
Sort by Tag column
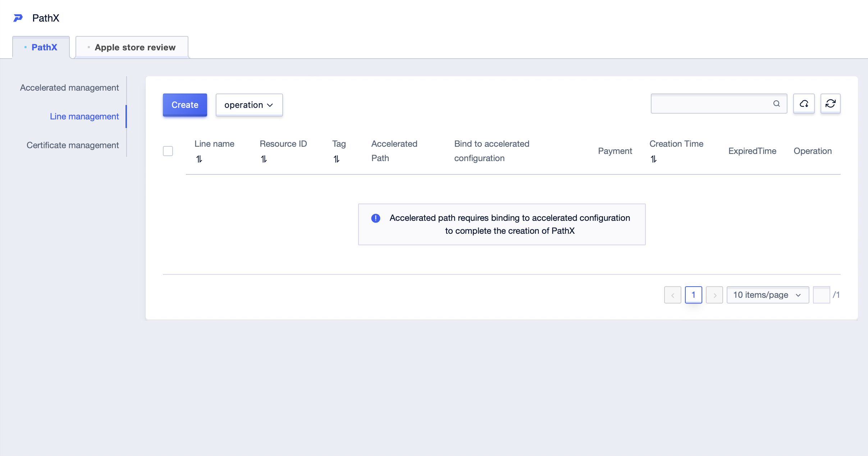click(x=337, y=159)
